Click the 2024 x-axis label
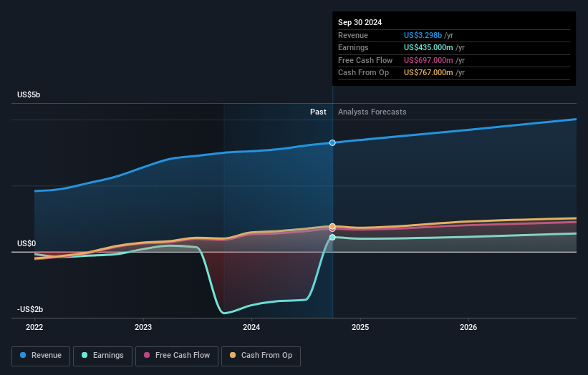The height and width of the screenshot is (375, 588). (x=251, y=328)
